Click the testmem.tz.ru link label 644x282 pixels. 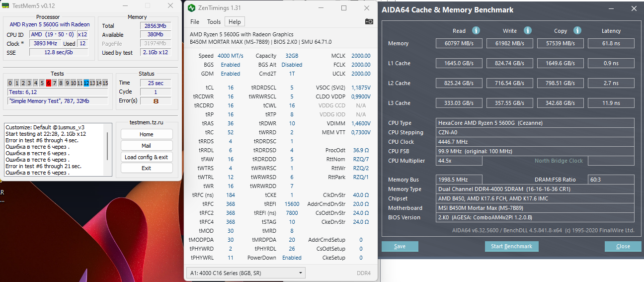(x=146, y=122)
